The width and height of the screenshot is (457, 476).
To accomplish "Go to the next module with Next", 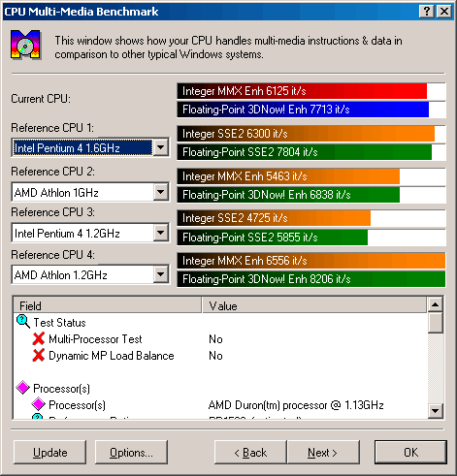I will pyautogui.click(x=323, y=452).
